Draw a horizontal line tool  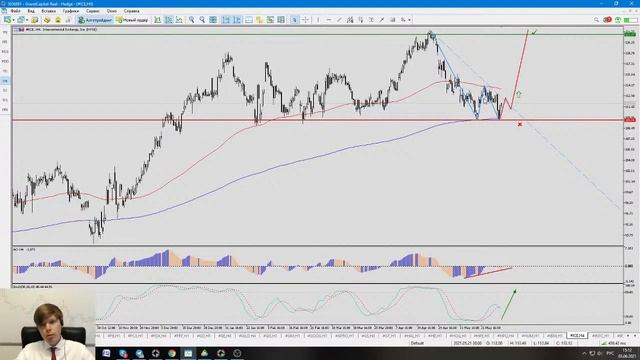point(329,20)
